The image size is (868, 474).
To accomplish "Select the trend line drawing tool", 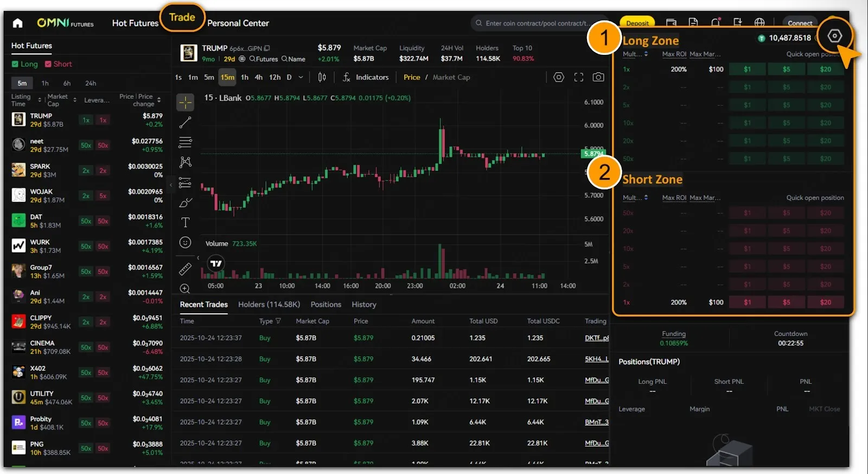I will (x=186, y=122).
